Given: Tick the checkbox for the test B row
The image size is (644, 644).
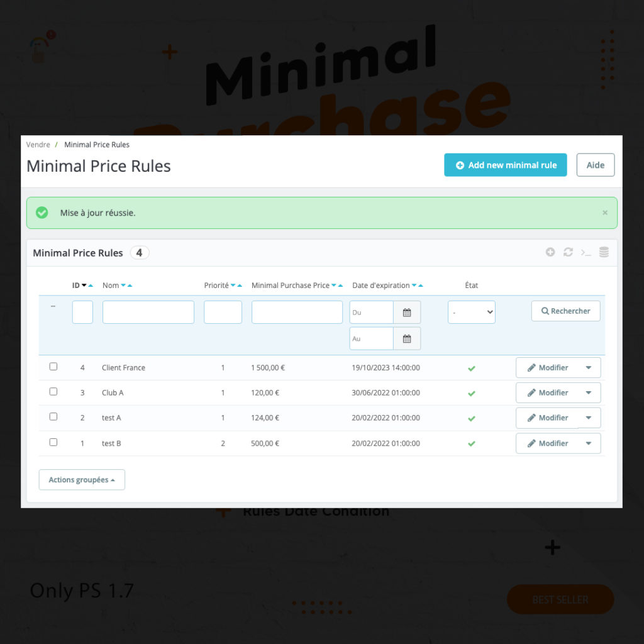Looking at the screenshot, I should 53,441.
